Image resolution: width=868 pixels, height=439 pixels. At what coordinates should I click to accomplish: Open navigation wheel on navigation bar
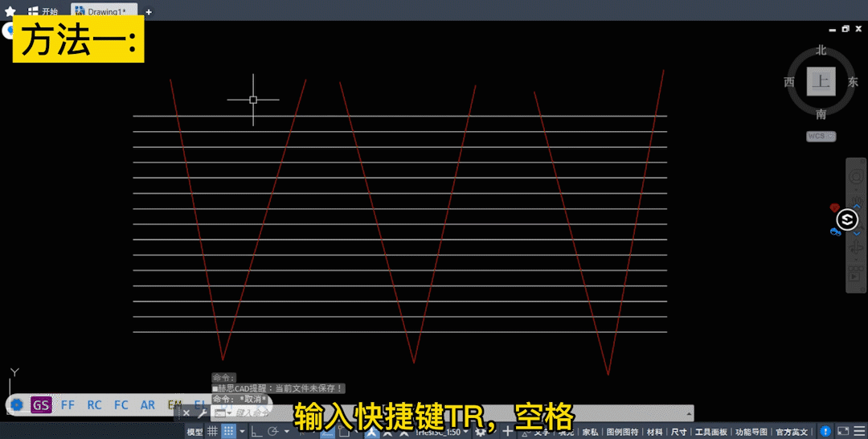coord(857,177)
